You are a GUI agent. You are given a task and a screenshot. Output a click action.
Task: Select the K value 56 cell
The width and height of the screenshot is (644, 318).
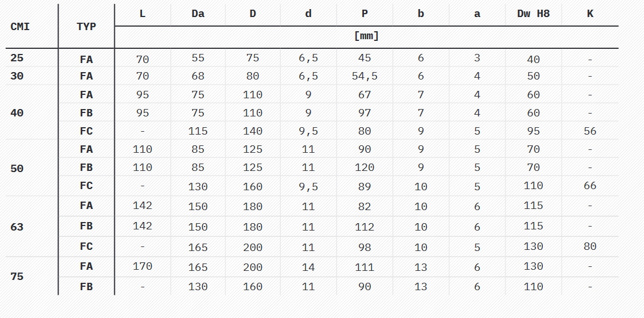click(x=590, y=131)
